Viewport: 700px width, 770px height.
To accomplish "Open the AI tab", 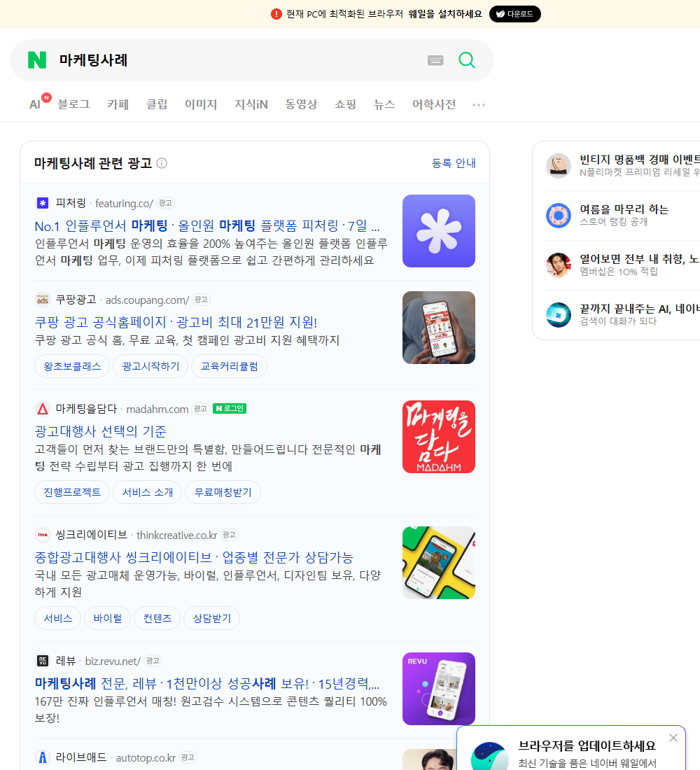I will click(x=35, y=104).
